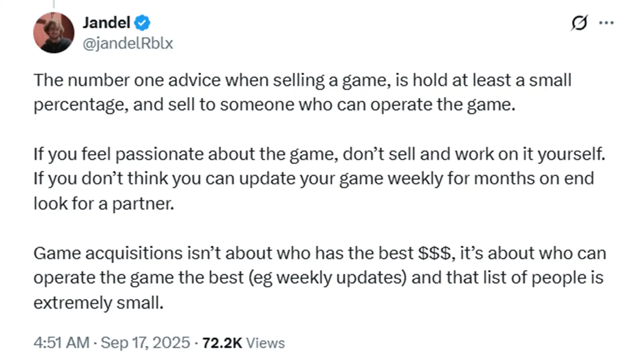
Task: Open the 72.2K view count
Action: click(222, 343)
